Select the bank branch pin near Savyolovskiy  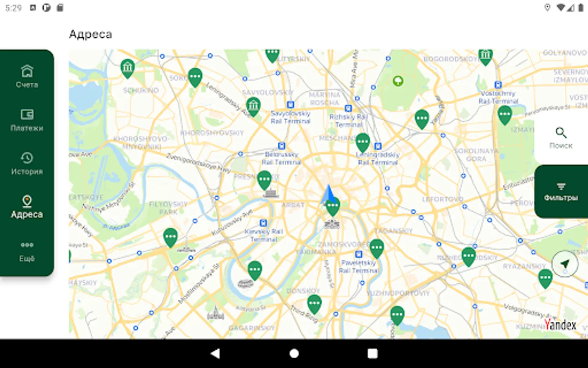(x=254, y=107)
